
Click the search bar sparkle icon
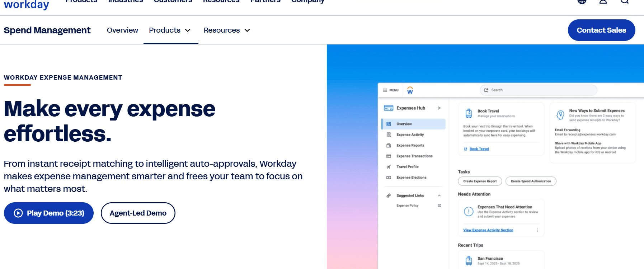coord(486,90)
